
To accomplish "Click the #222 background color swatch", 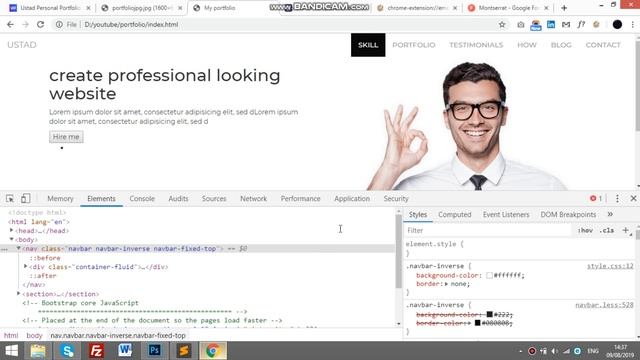I will pos(489,314).
